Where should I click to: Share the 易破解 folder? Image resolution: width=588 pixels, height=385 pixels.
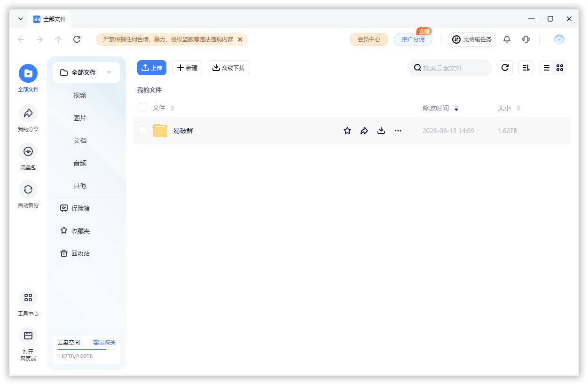pyautogui.click(x=364, y=131)
